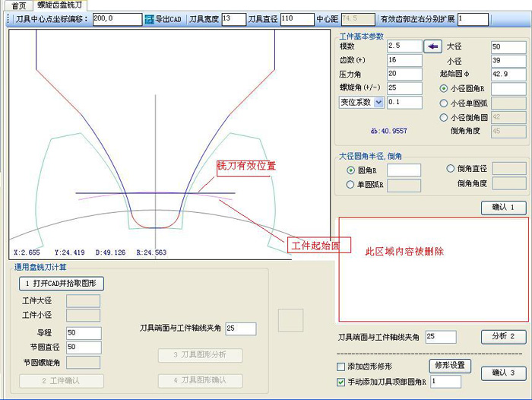Click the D:49.126 readout
Screen dimensions: 532x400
tap(111, 252)
